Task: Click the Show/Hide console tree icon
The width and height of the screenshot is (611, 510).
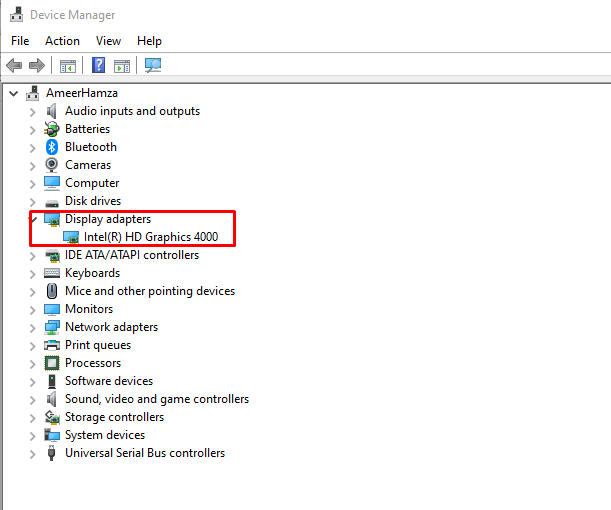Action: pyautogui.click(x=68, y=66)
